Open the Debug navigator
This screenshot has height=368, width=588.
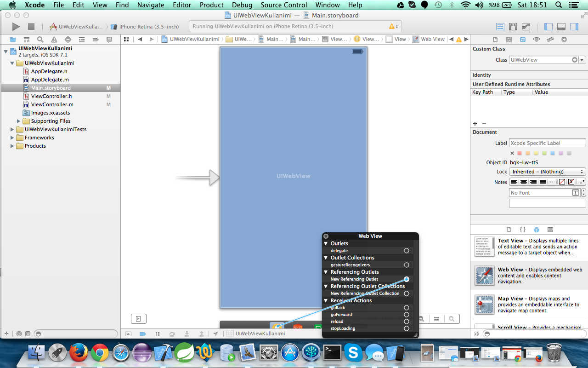click(82, 40)
